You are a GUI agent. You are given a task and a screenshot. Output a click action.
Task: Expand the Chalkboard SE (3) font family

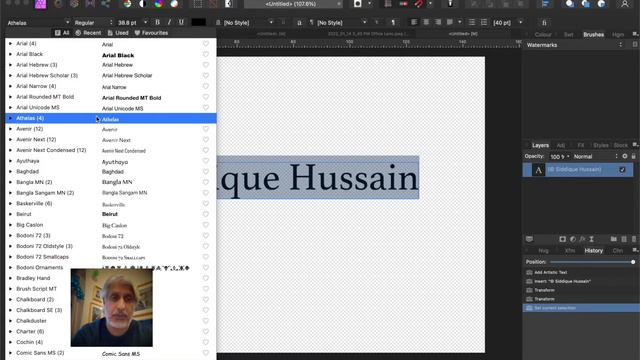11,310
